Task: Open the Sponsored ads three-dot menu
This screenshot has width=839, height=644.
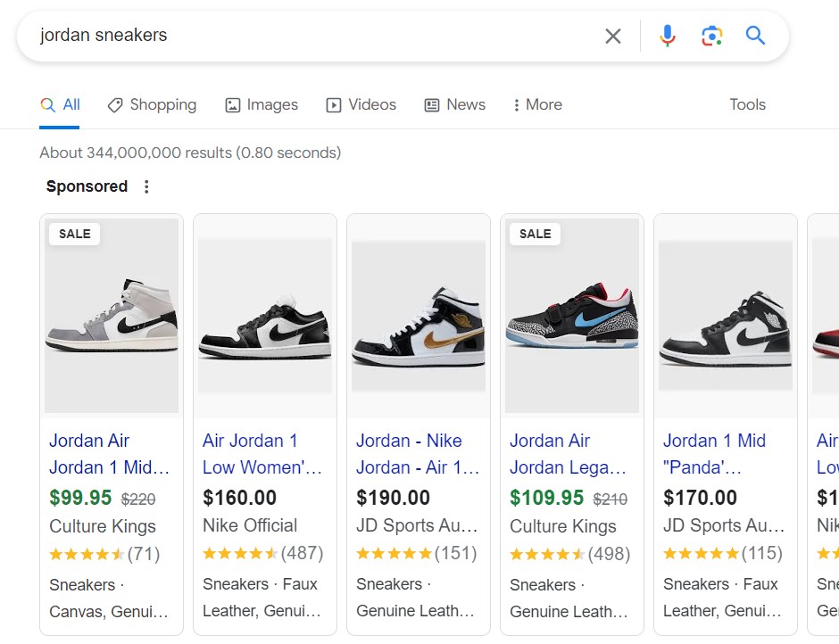Action: pos(146,186)
